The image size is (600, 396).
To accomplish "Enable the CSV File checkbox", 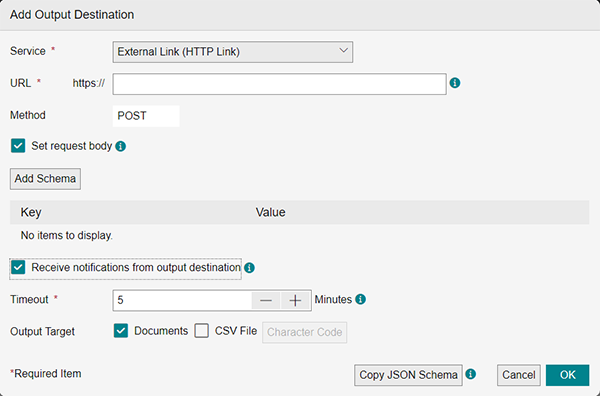I will point(201,331).
